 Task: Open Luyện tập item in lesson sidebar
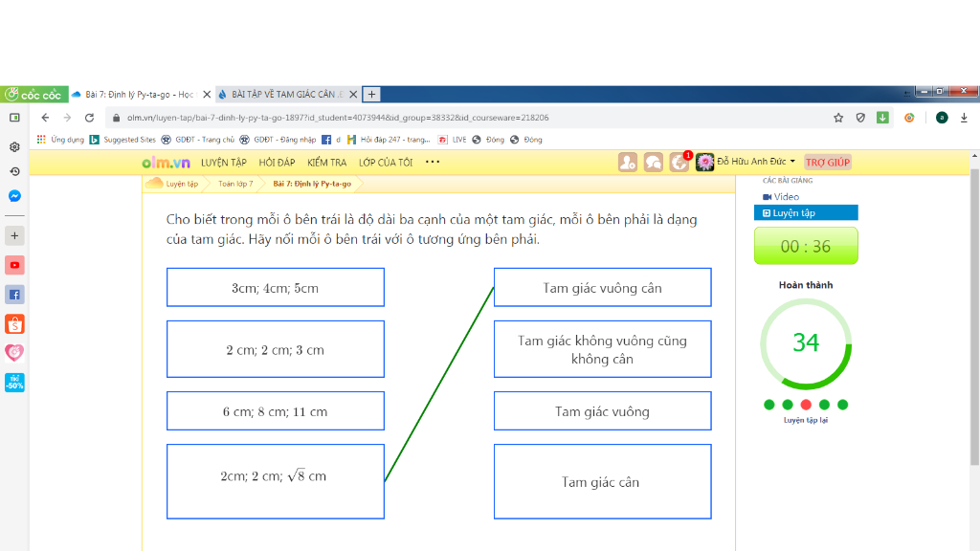click(x=806, y=213)
